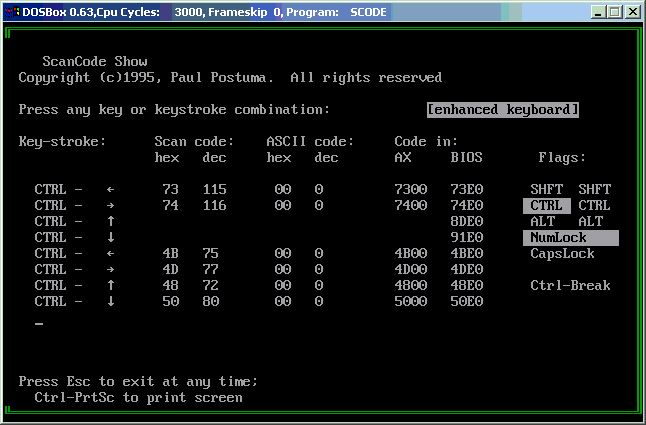Screen dimensions: 646x425
Task: Click the '[enhanced keyboard]' indicator
Action: click(x=503, y=110)
